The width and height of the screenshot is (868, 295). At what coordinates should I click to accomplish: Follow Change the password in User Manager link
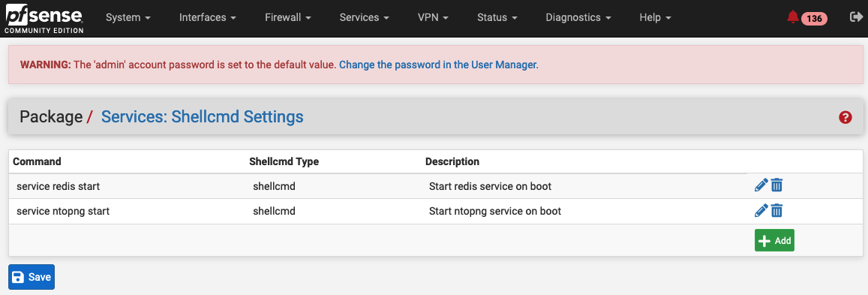[438, 65]
